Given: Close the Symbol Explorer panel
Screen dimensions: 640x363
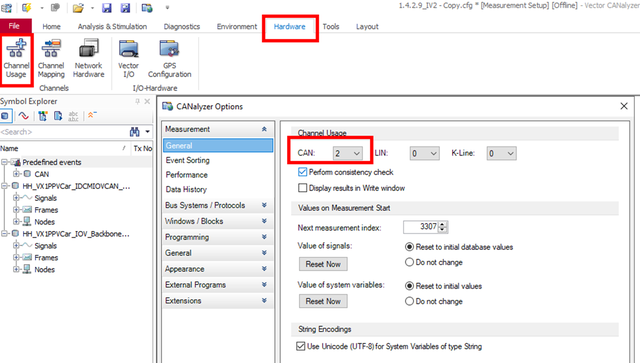Looking at the screenshot, I should tap(147, 101).
